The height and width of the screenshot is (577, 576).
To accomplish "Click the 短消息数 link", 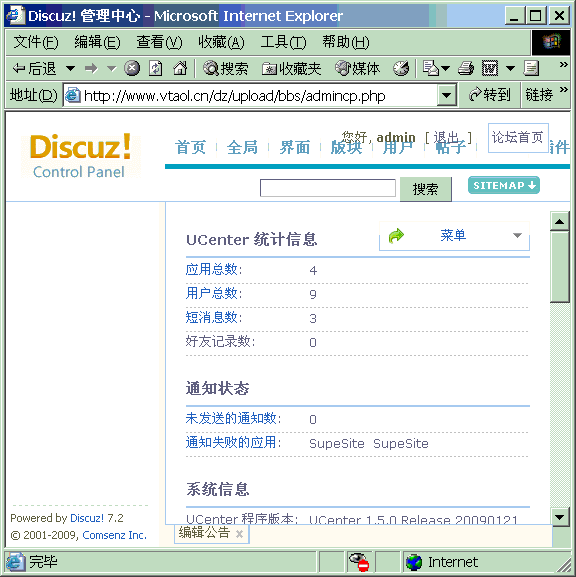I will pyautogui.click(x=212, y=317).
